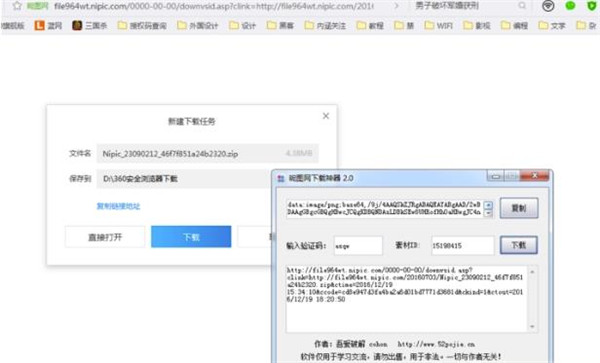Click the blue 下载 button in dialog

(x=191, y=237)
